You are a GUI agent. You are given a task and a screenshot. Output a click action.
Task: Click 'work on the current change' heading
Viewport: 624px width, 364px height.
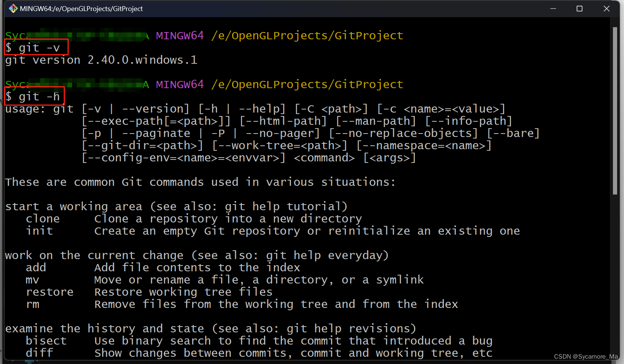197,255
